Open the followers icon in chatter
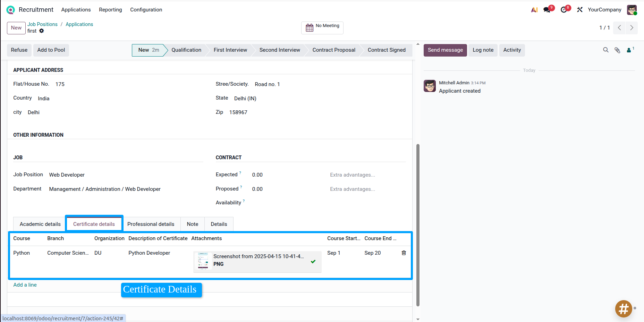Image resolution: width=644 pixels, height=322 pixels. click(x=630, y=50)
